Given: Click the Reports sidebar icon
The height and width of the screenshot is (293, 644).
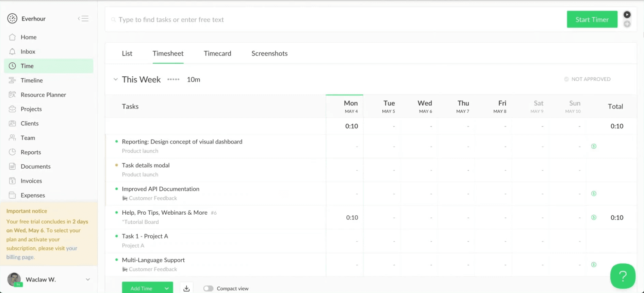Looking at the screenshot, I should tap(12, 152).
